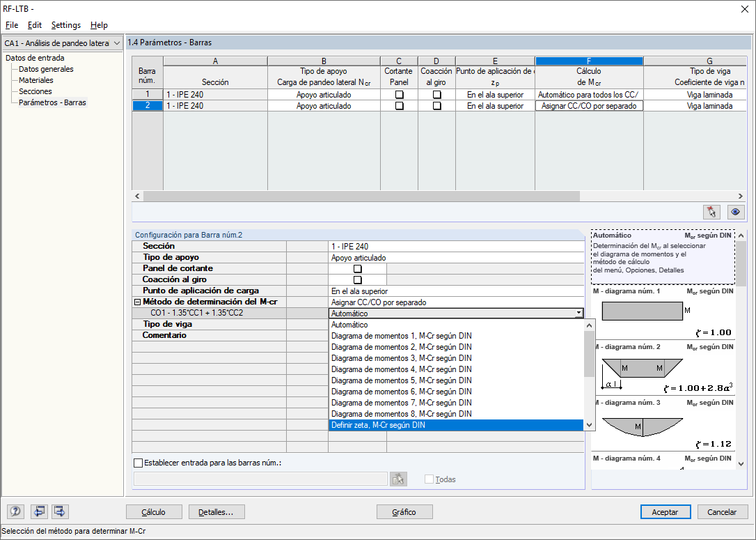
Task: Select the Automático description box
Action: [663, 256]
